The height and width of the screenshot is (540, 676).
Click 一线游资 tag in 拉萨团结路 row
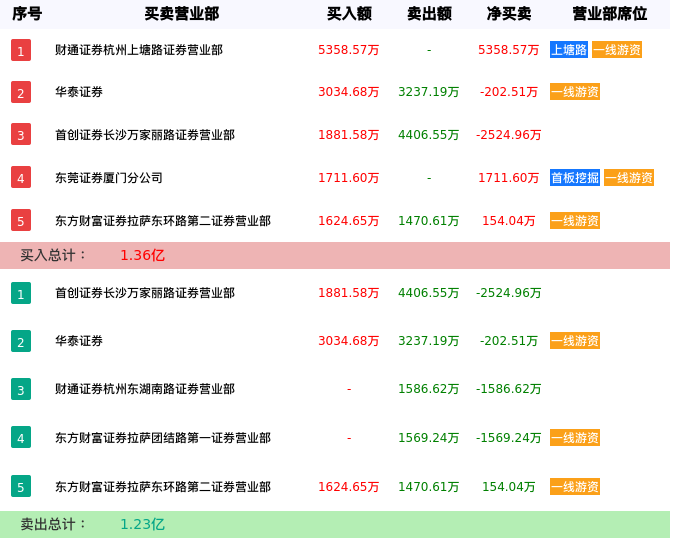click(575, 438)
